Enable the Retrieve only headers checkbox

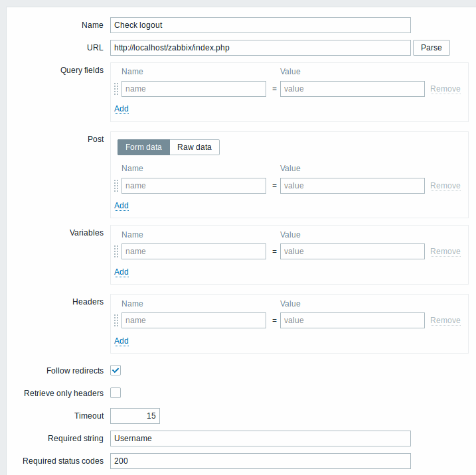pyautogui.click(x=116, y=393)
